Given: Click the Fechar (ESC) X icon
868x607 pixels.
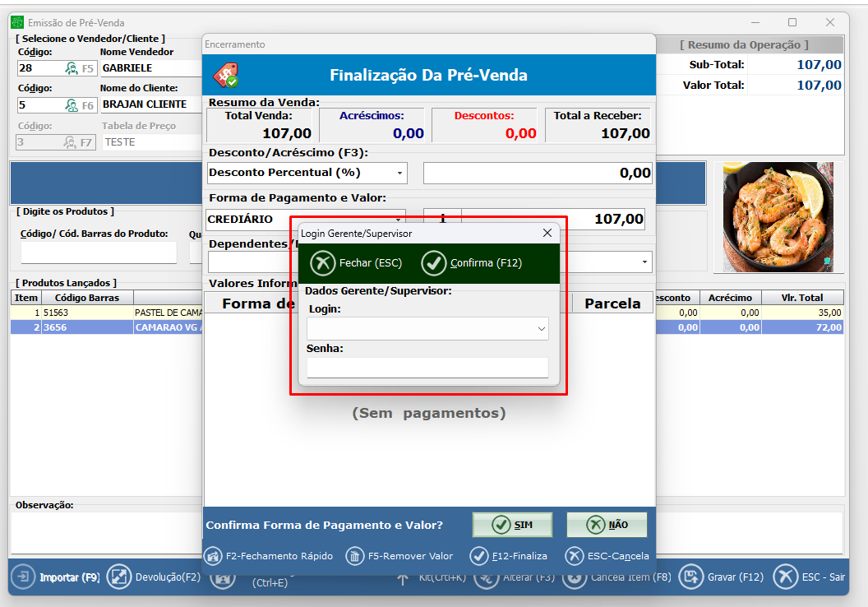Looking at the screenshot, I should tap(322, 263).
